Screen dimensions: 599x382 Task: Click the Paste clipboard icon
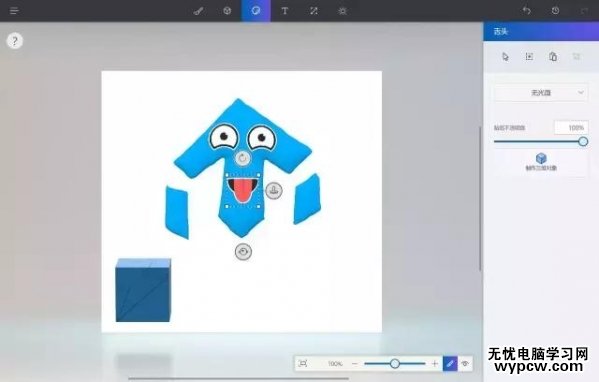point(553,57)
